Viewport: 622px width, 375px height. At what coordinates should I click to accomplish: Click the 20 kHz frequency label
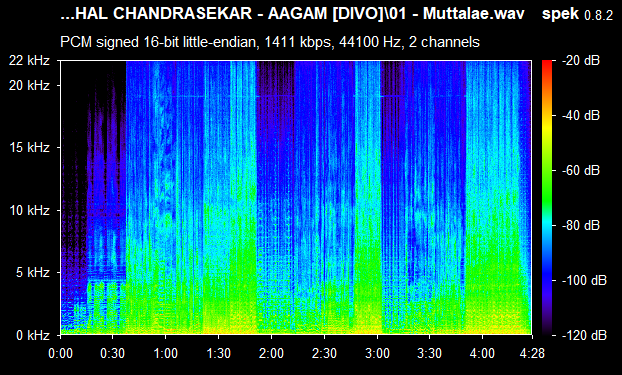29,85
